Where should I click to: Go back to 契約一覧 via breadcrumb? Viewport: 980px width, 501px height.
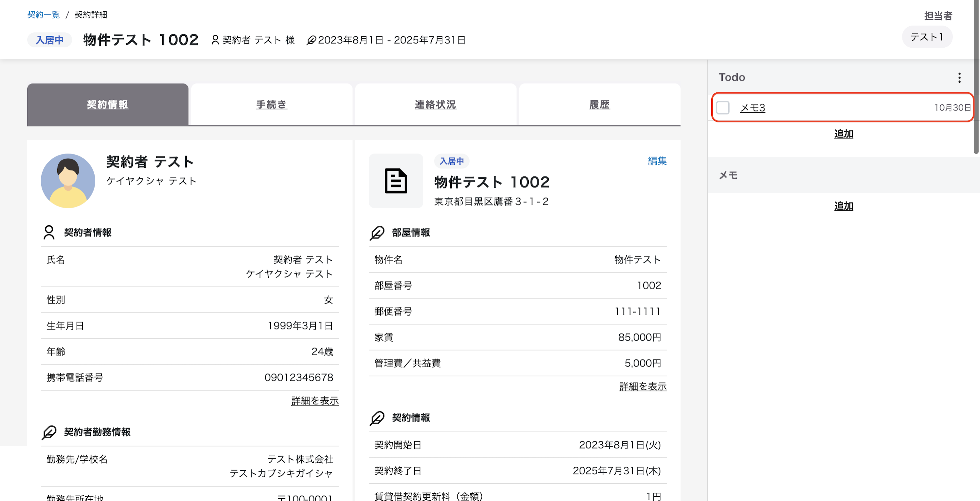click(x=43, y=14)
